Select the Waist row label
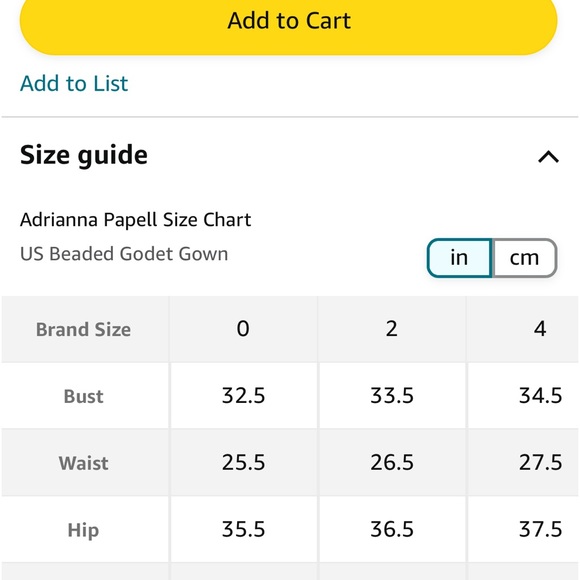Screen dimensions: 580x580 coord(85,462)
